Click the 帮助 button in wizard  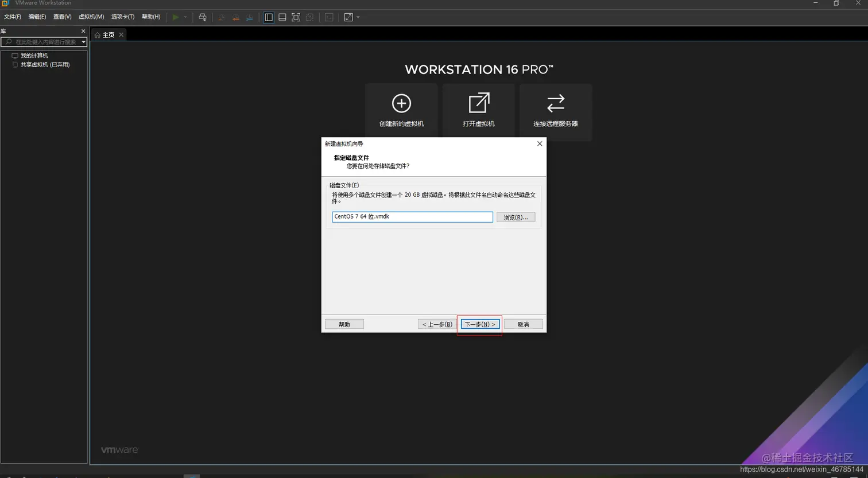(344, 324)
